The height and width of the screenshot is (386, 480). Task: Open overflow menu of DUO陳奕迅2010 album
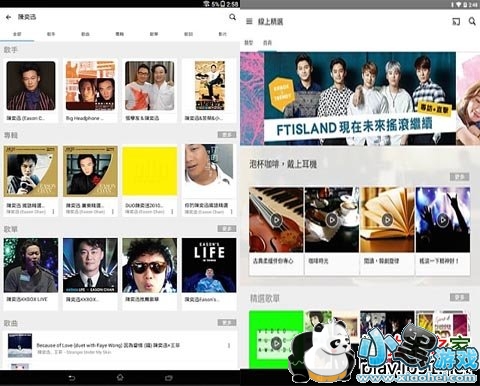(172, 212)
